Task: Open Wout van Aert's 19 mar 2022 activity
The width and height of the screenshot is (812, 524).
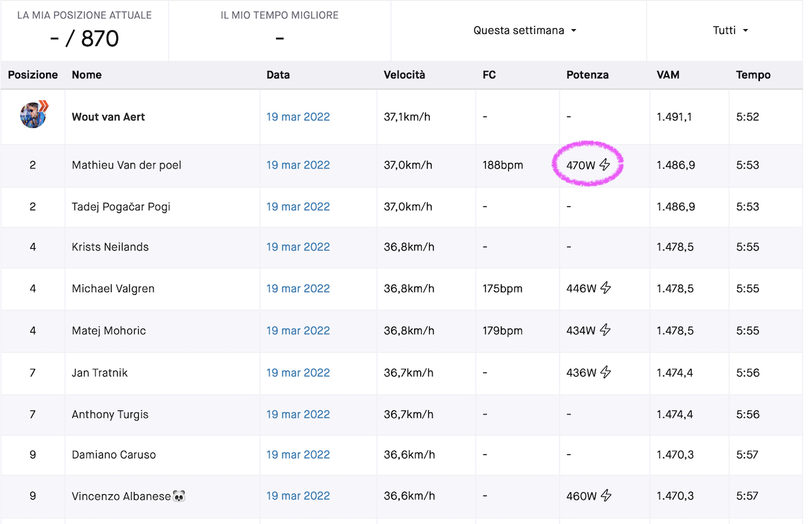Action: 298,117
